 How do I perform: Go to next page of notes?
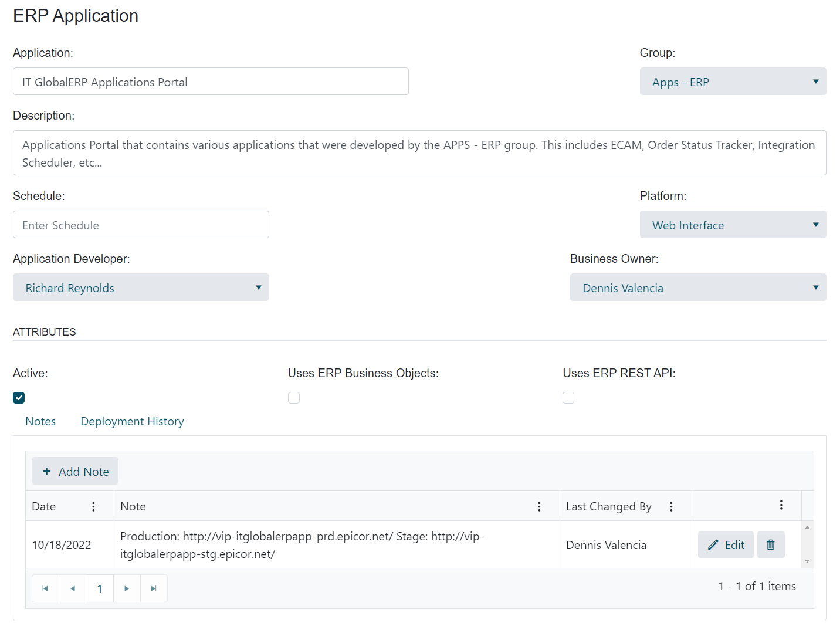tap(127, 588)
